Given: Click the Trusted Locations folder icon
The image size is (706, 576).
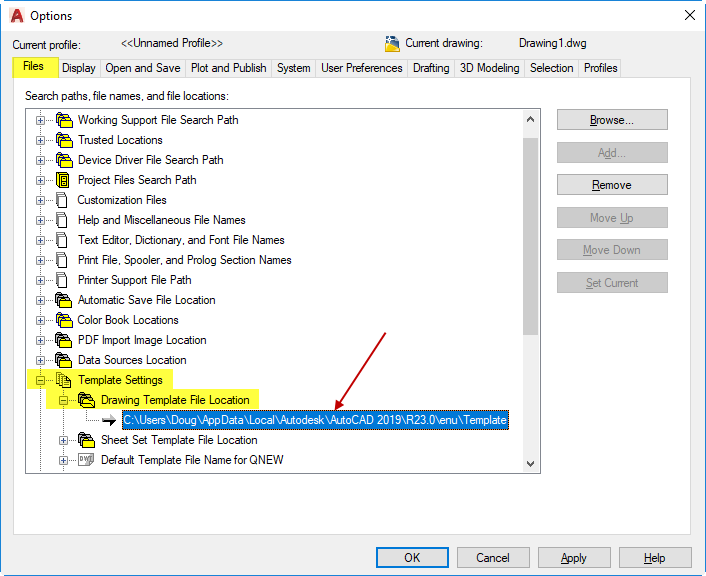Looking at the screenshot, I should point(64,140).
